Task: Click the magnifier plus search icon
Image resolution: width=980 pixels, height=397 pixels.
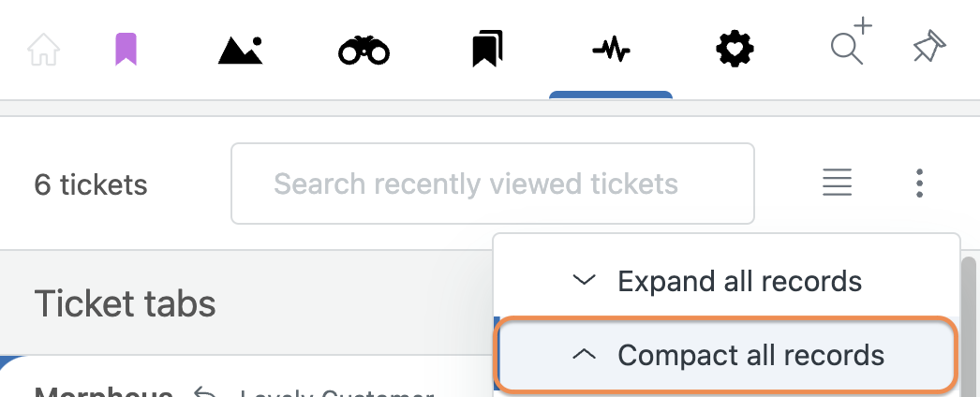Action: [x=852, y=42]
